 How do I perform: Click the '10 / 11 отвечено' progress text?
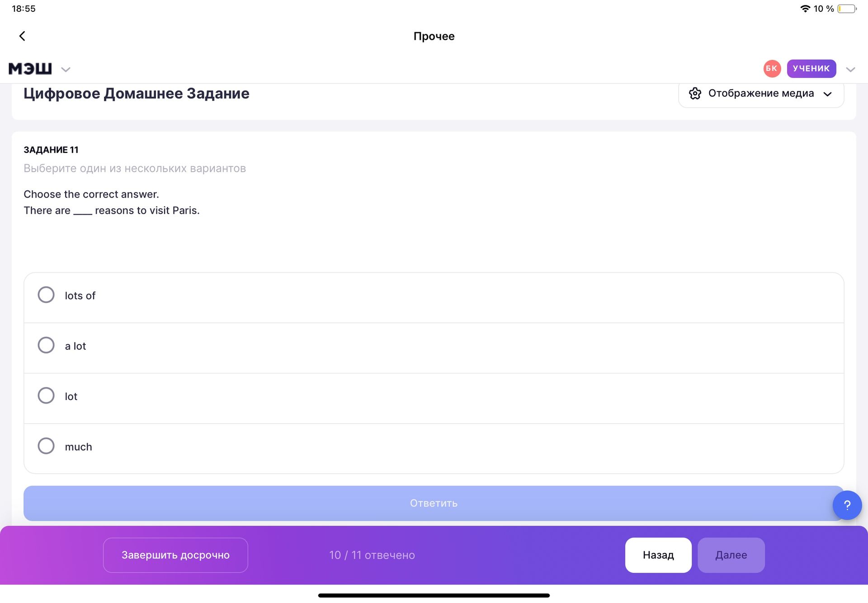pyautogui.click(x=372, y=555)
